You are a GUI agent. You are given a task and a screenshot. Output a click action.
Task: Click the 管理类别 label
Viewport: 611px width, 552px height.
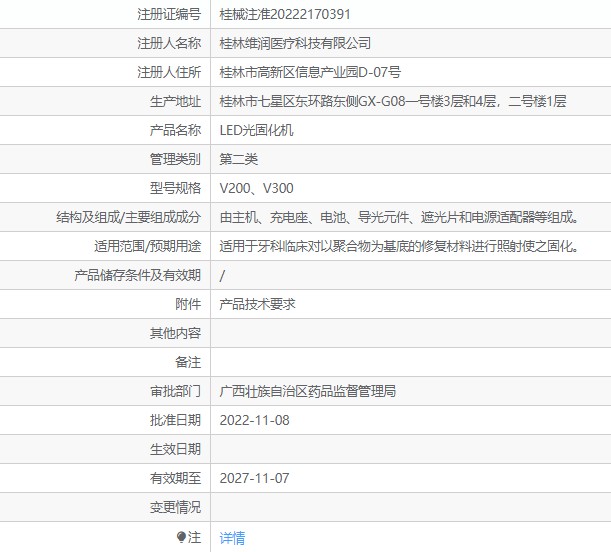click(175, 159)
